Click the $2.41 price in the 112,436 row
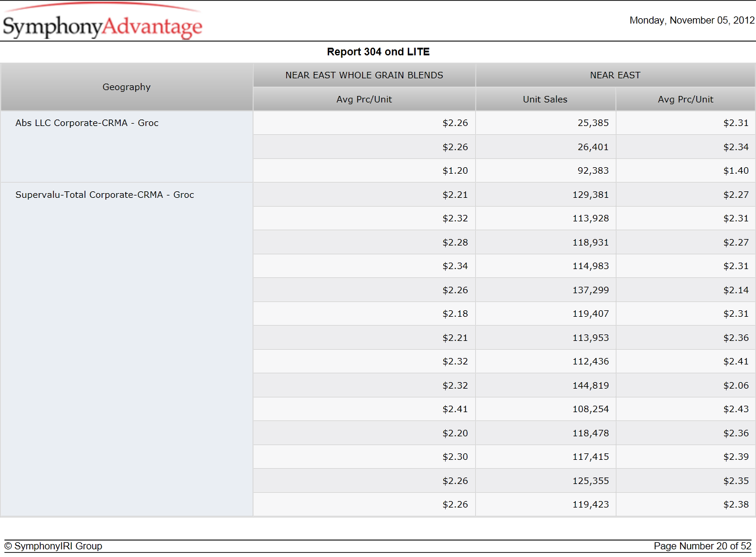756x557 pixels. [736, 362]
